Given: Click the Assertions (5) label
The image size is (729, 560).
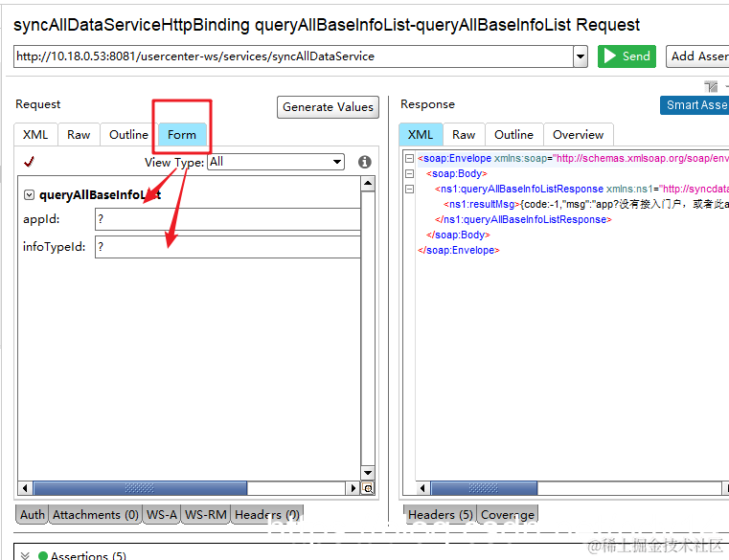Looking at the screenshot, I should click(x=88, y=556).
